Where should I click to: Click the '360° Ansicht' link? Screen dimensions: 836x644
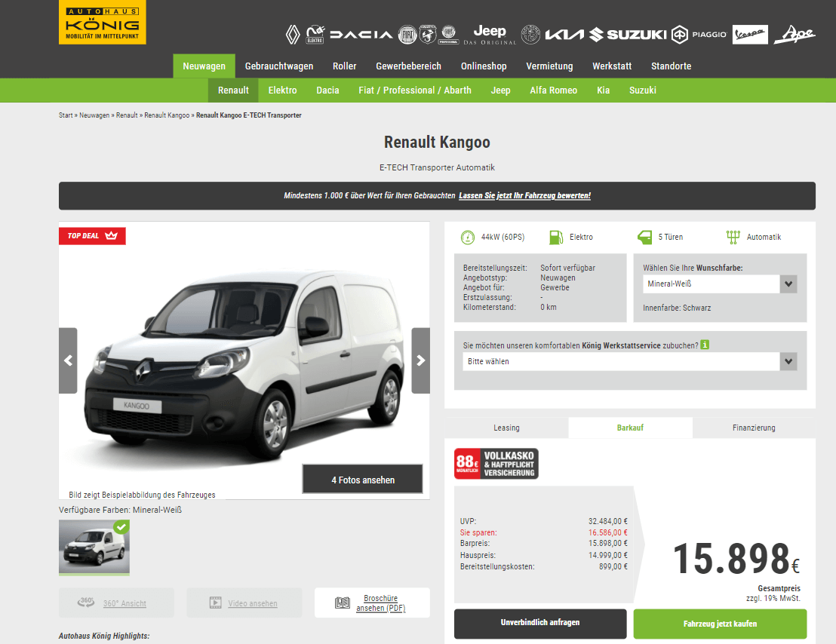coord(124,603)
